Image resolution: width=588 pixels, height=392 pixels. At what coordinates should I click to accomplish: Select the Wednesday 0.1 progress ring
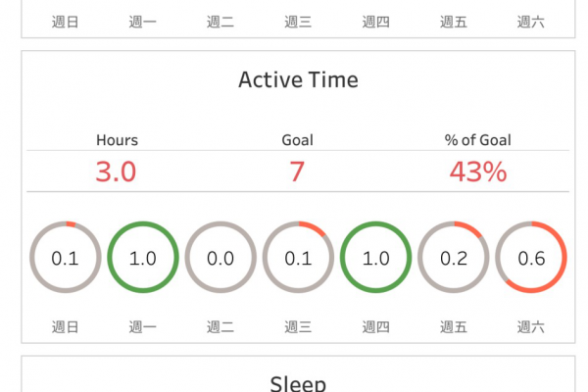pyautogui.click(x=298, y=258)
